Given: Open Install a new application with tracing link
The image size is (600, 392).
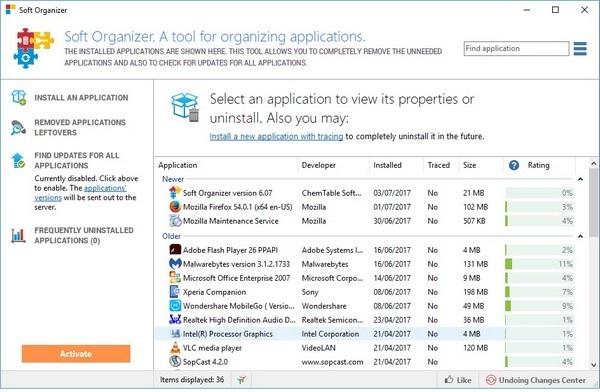Looking at the screenshot, I should pos(276,136).
